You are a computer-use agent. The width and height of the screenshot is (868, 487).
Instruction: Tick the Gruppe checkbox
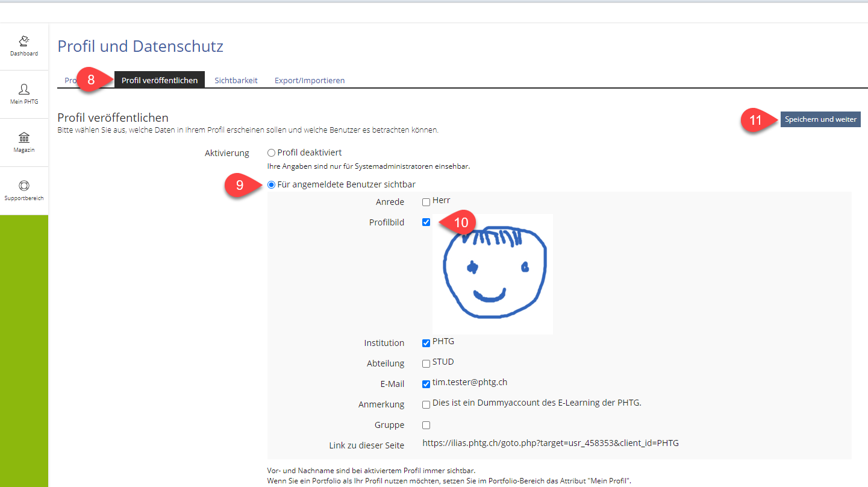click(426, 426)
